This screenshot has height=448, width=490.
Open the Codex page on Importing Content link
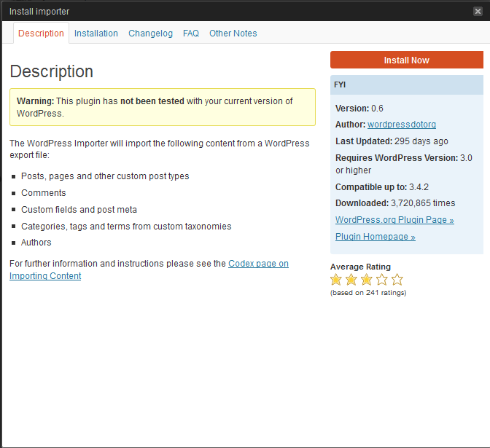click(258, 264)
